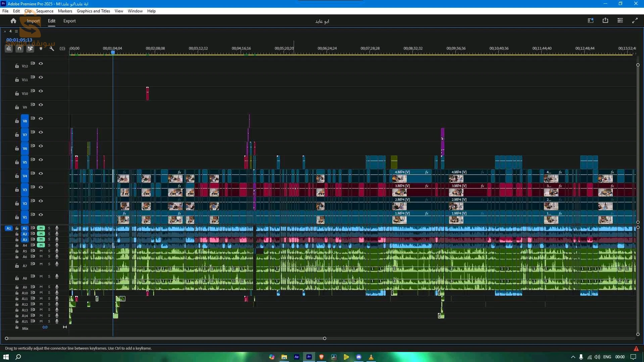Enable voice-over record on track A1
The height and width of the screenshot is (362, 644).
[x=57, y=228]
